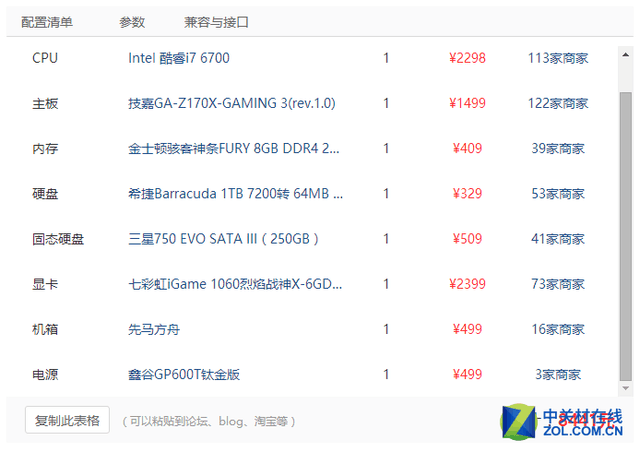Click the 机箱 category label

(45, 329)
